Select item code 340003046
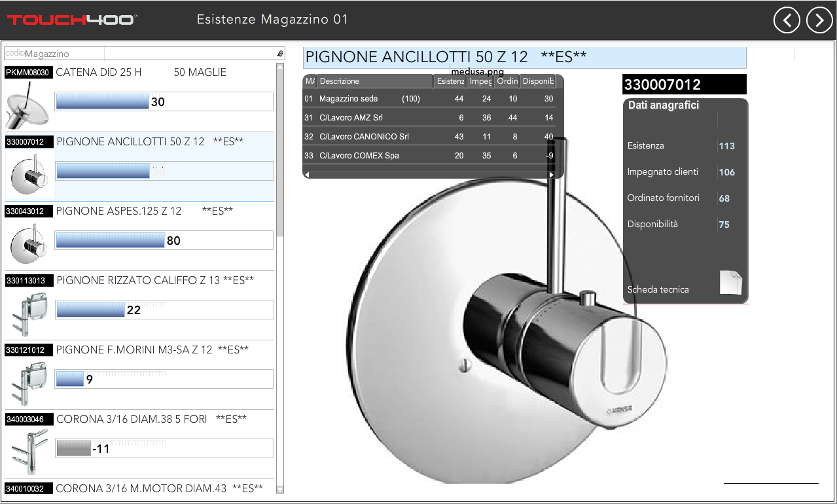The height and width of the screenshot is (504, 837). tap(29, 420)
